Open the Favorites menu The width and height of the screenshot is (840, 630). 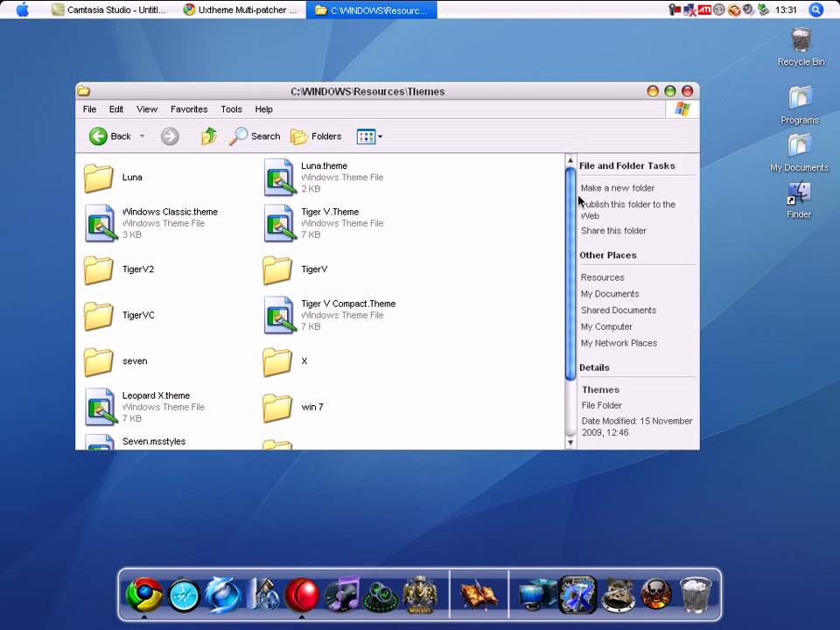click(189, 109)
